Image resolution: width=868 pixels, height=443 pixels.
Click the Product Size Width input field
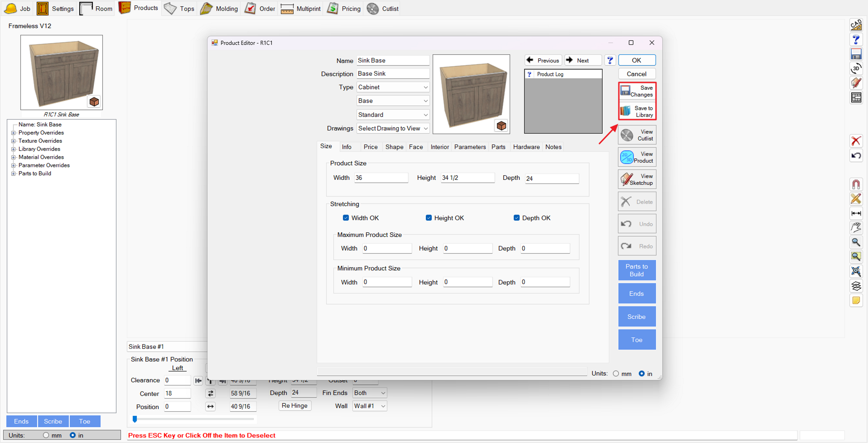click(x=381, y=178)
